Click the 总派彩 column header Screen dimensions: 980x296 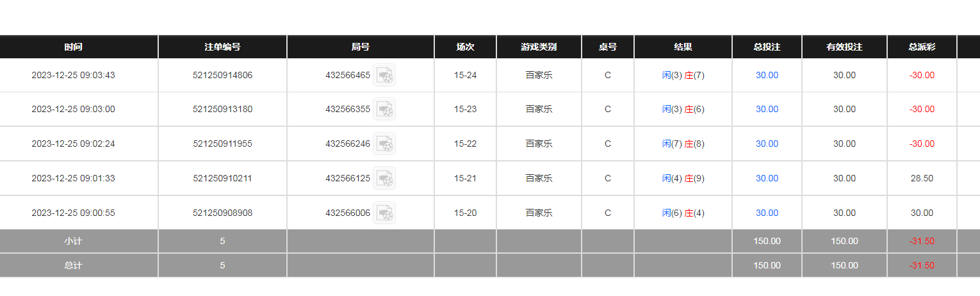pos(922,47)
